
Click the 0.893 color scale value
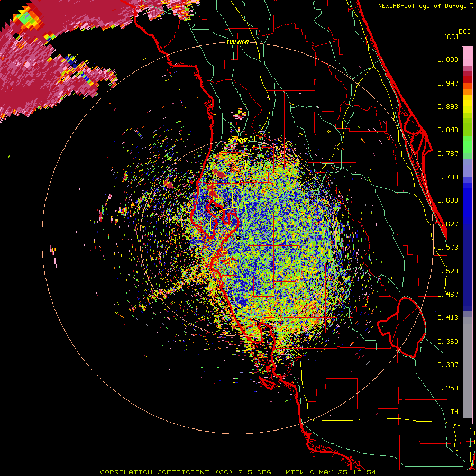pos(448,106)
